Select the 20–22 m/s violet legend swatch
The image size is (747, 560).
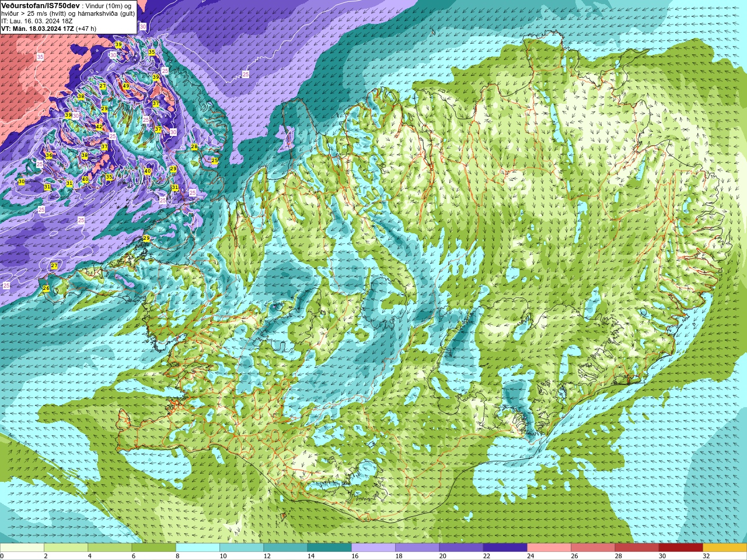click(461, 548)
